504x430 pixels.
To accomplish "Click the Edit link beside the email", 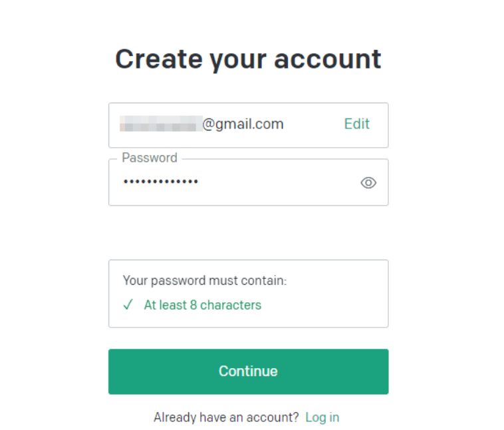I will point(357,124).
